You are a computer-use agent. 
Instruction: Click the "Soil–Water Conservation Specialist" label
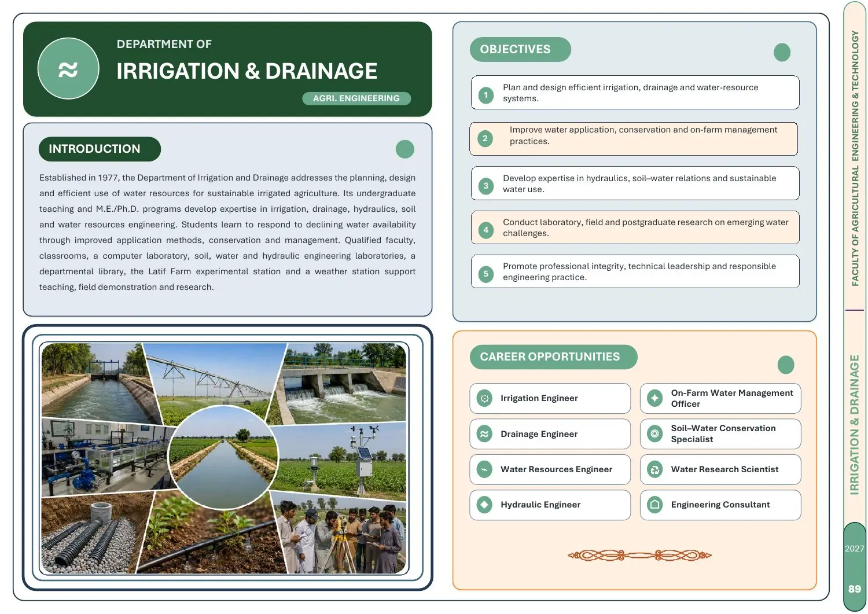[723, 433]
